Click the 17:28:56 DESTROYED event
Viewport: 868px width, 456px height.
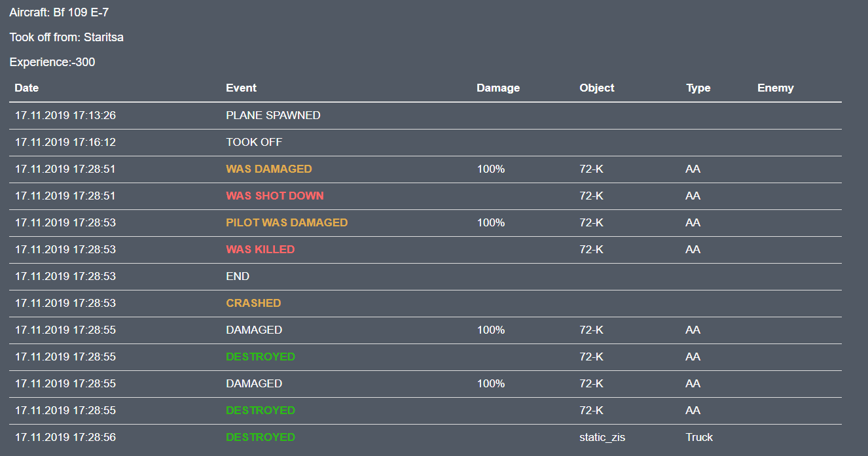[x=261, y=437]
